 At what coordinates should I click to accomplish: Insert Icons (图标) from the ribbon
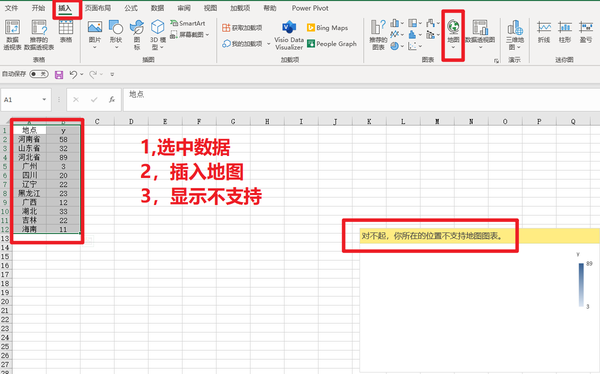137,34
